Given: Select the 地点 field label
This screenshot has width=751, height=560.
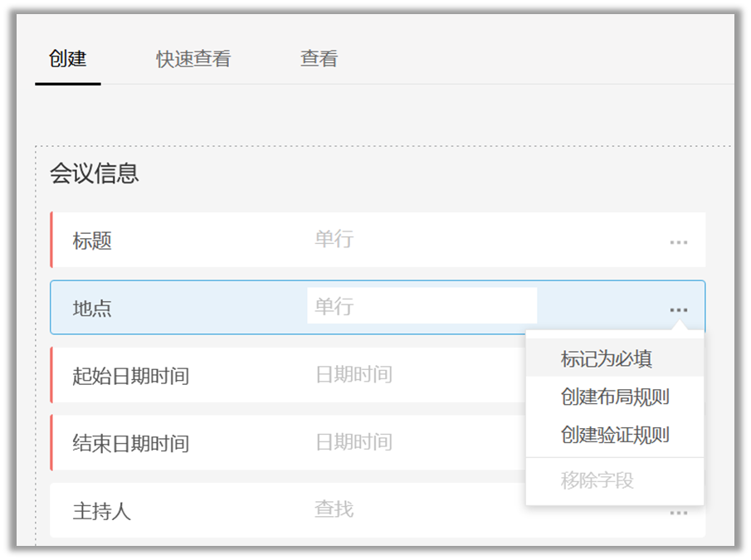Looking at the screenshot, I should [x=92, y=309].
